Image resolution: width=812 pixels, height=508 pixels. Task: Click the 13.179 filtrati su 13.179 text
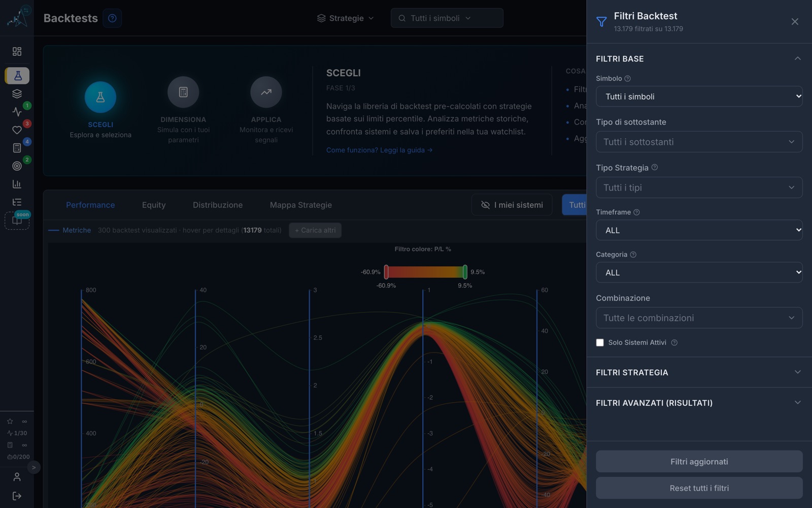648,29
